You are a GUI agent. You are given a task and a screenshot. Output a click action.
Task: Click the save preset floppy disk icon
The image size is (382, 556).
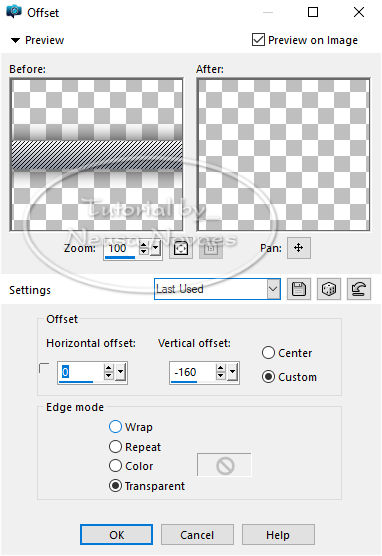299,289
